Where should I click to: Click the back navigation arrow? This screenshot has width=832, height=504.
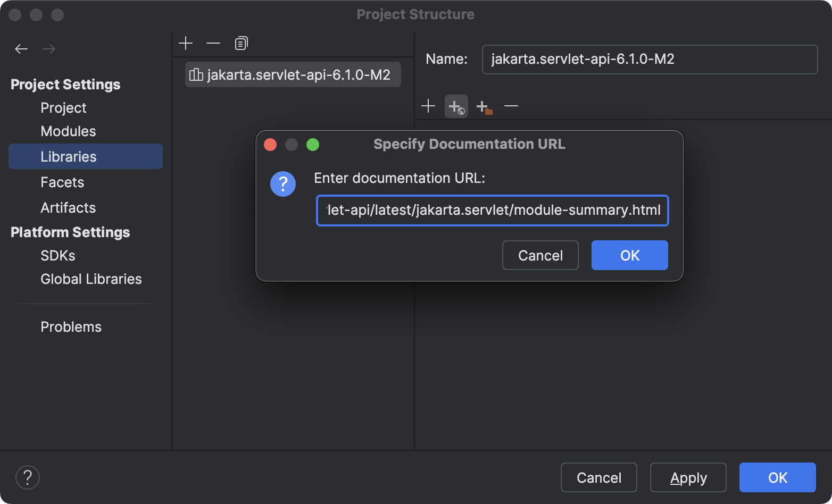(x=21, y=48)
